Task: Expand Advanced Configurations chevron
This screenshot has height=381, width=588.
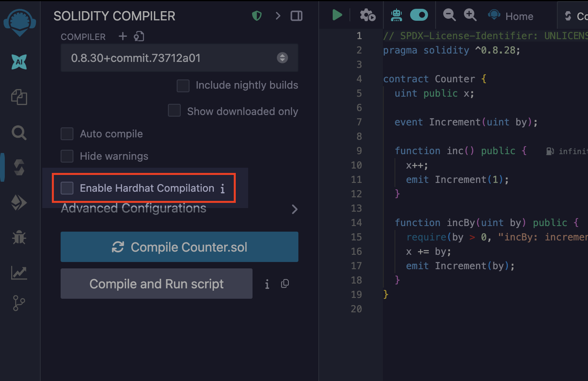Action: point(295,209)
